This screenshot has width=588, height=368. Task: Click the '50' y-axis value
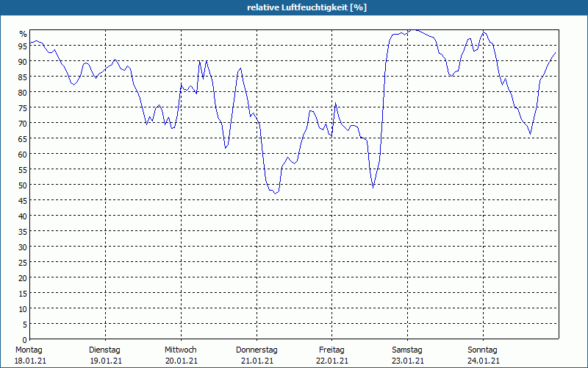(x=23, y=185)
